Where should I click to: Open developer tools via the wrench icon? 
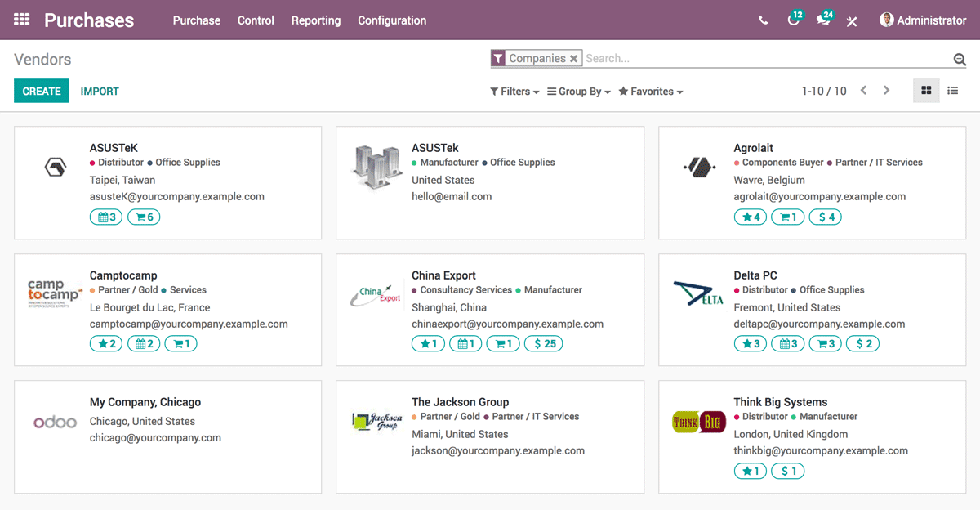(852, 20)
